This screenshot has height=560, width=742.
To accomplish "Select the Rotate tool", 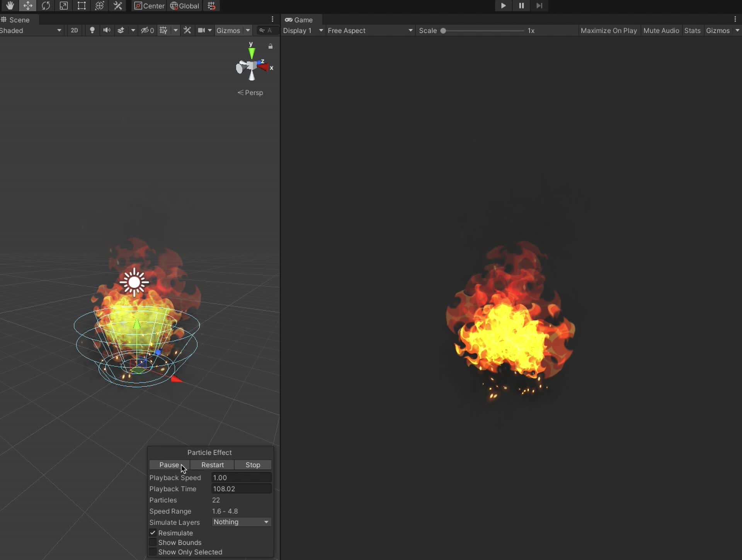I will [x=46, y=6].
